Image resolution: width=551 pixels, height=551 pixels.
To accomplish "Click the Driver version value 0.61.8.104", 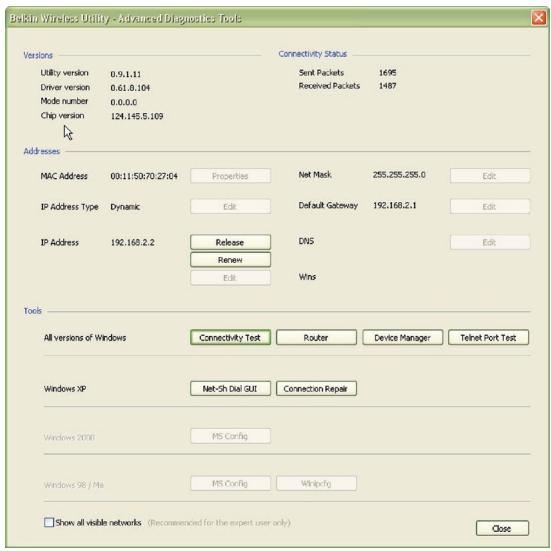I will [x=130, y=88].
